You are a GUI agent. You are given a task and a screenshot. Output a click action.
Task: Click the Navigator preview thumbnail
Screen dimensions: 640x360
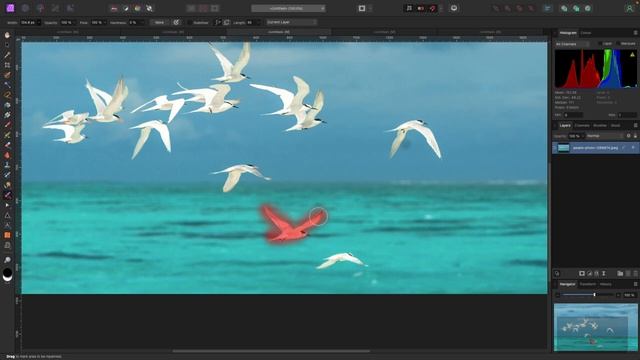(596, 327)
